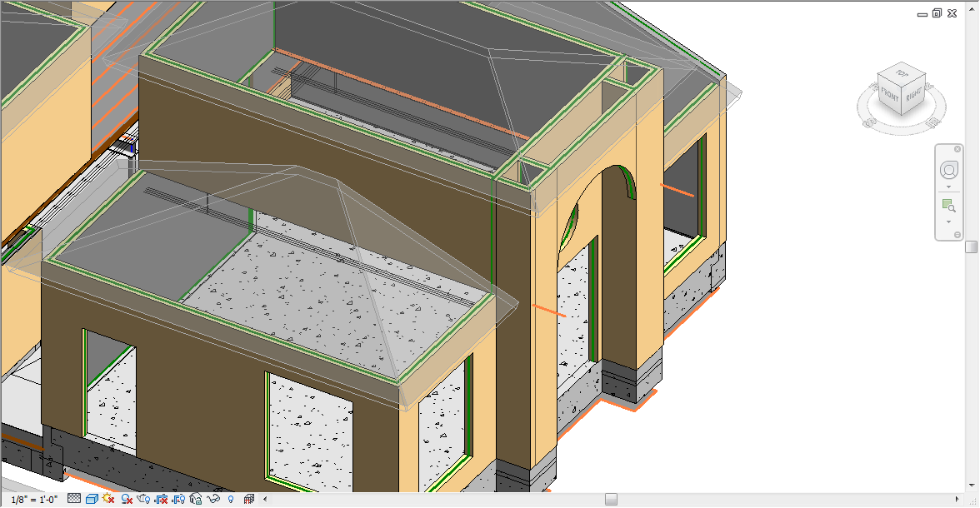This screenshot has width=980, height=508.
Task: Show the Rendering dialog teapot icon
Action: pyautogui.click(x=143, y=499)
